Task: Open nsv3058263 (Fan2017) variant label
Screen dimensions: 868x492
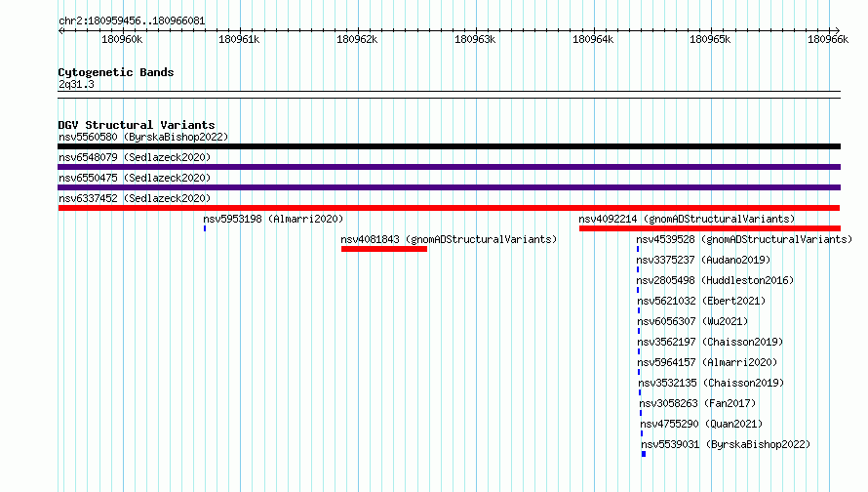Action: pyautogui.click(x=697, y=403)
